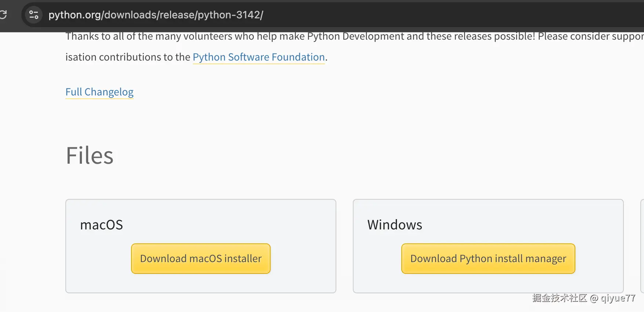This screenshot has height=312, width=644.
Task: Click the qiyue77 watermark text
Action: 618,298
